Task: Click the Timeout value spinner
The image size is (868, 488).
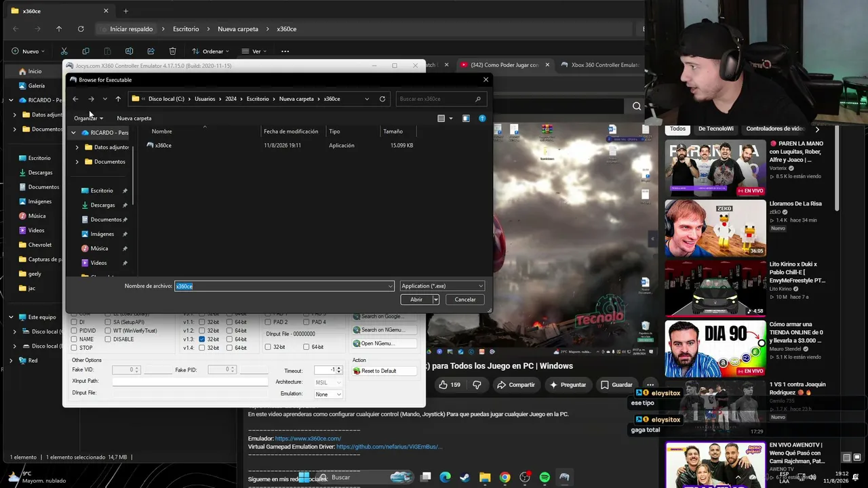Action: tap(339, 370)
